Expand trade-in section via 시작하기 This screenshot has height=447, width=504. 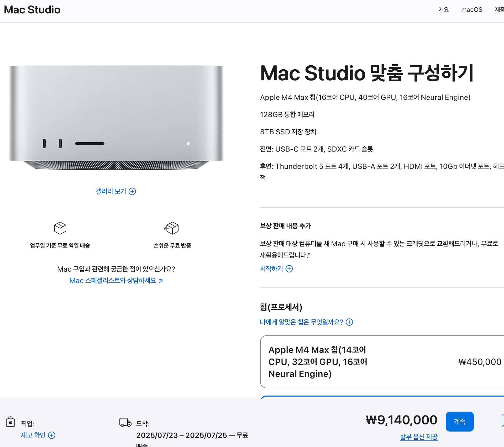tap(271, 269)
